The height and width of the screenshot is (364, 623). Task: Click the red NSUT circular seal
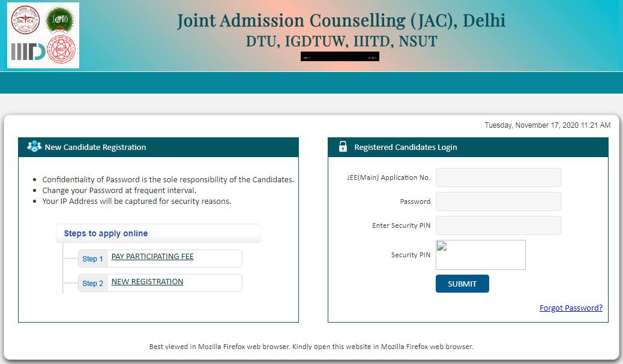click(60, 49)
